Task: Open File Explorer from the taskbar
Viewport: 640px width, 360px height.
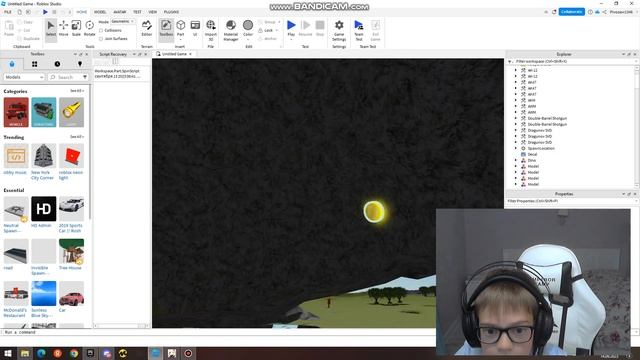Action: pos(25,353)
